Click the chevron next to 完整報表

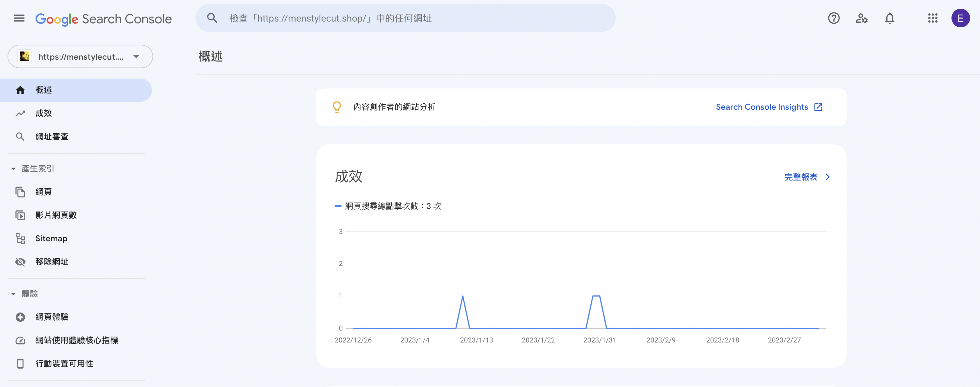pos(828,177)
